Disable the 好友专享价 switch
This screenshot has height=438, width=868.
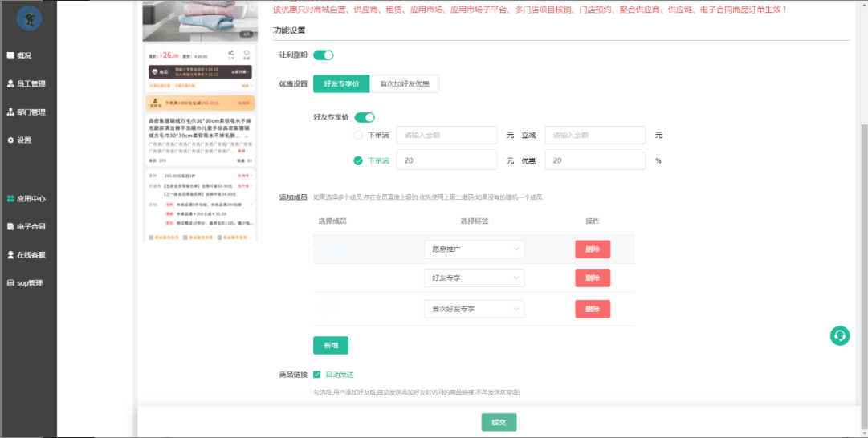tap(365, 117)
